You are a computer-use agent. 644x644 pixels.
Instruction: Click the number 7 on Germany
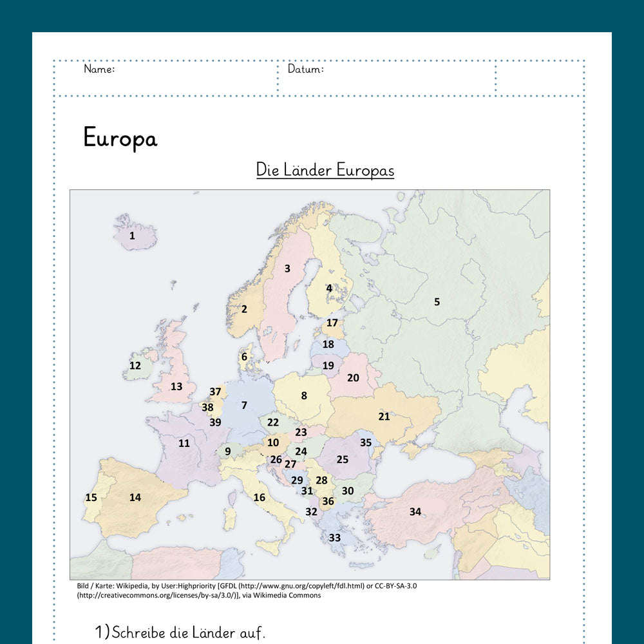244,405
